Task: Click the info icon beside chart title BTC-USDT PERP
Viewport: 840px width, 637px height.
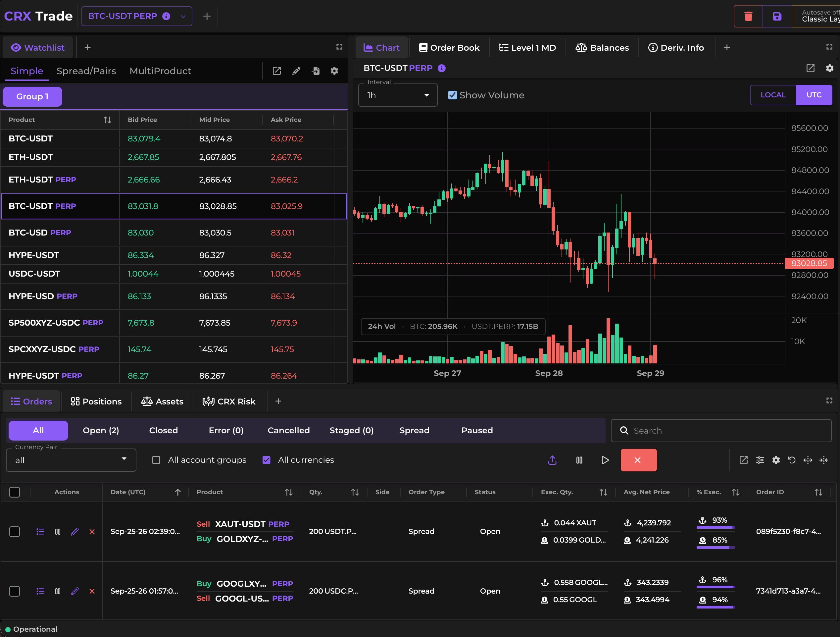Action: coord(442,68)
